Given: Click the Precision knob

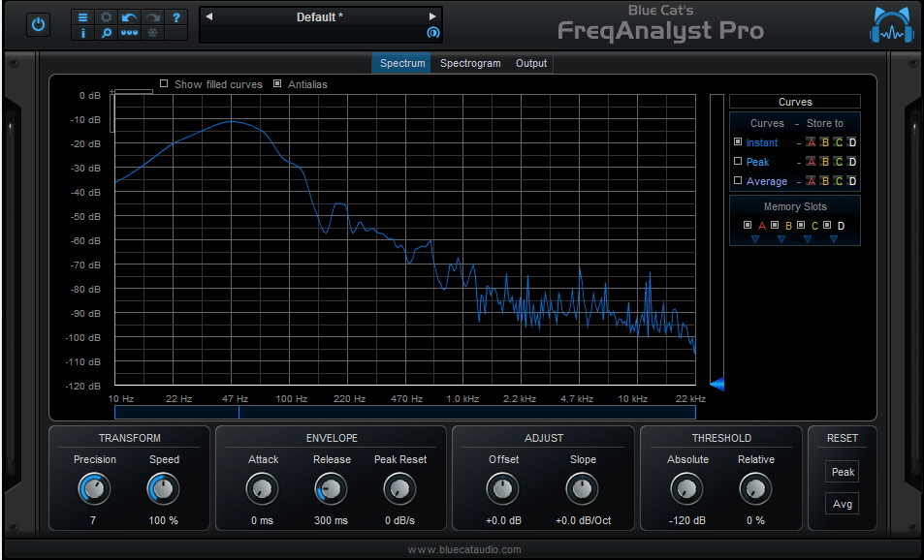Looking at the screenshot, I should (x=94, y=488).
